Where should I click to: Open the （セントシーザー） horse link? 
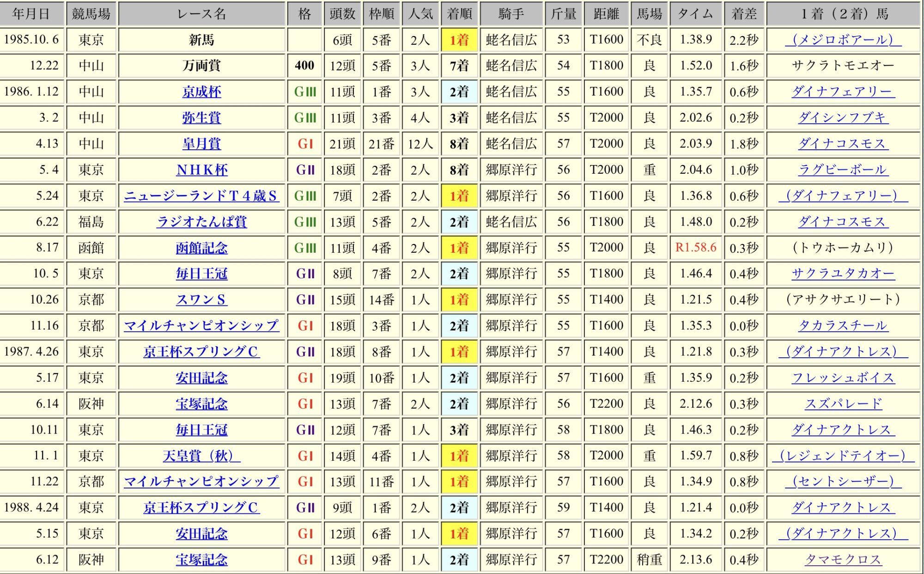[x=843, y=482]
